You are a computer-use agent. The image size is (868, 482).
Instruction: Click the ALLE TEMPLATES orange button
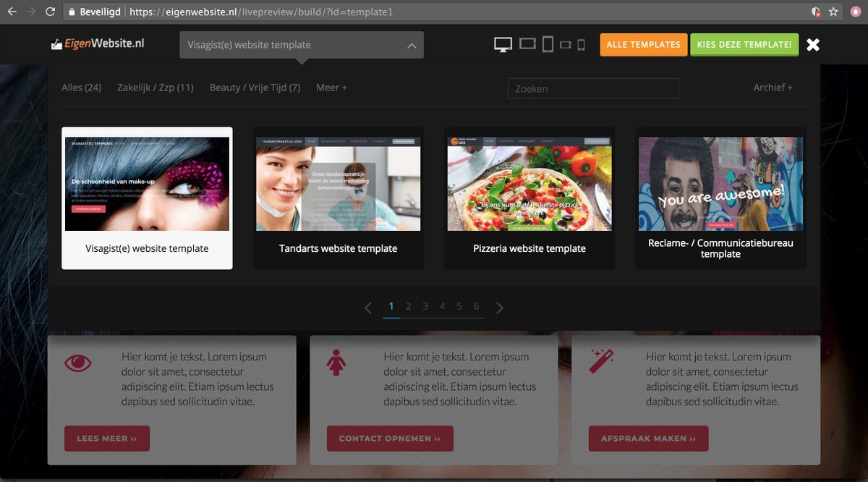(643, 45)
